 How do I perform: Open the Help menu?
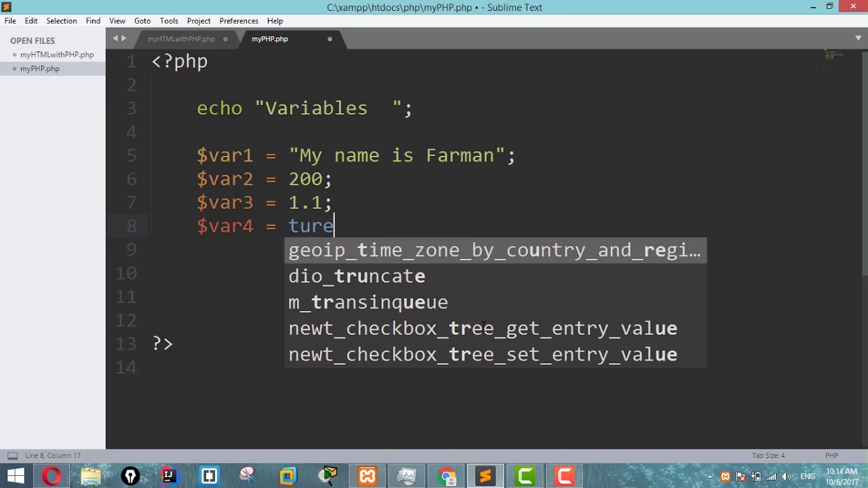tap(275, 20)
